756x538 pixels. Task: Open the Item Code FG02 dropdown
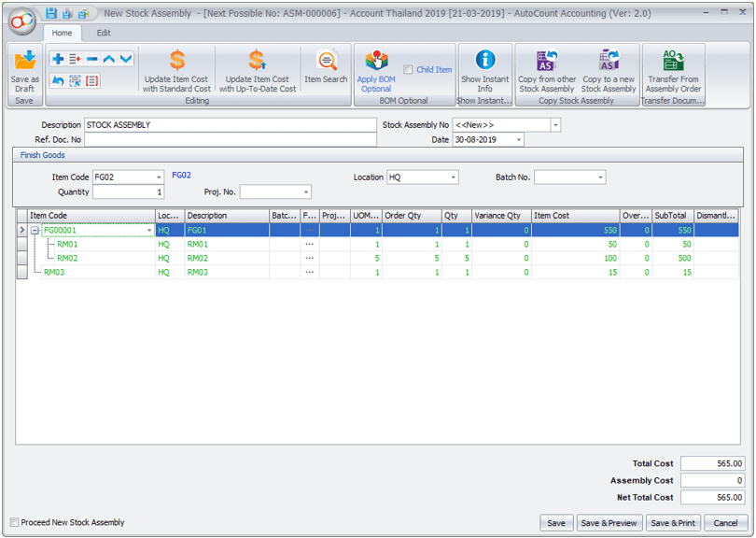click(x=158, y=177)
